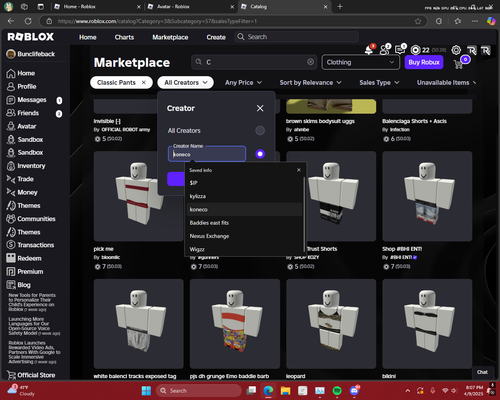The height and width of the screenshot is (400, 500).
Task: Click the Creator Name text field
Action: click(x=207, y=154)
